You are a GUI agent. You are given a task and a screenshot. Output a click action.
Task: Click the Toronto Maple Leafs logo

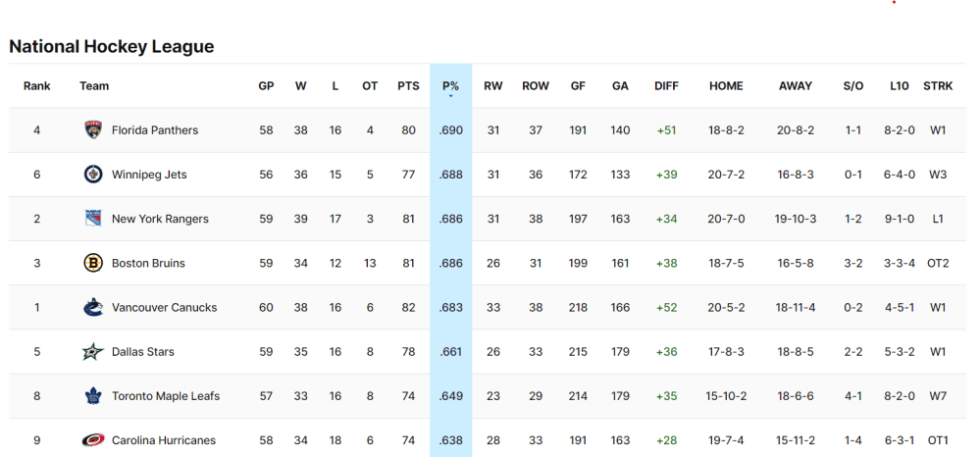point(93,396)
